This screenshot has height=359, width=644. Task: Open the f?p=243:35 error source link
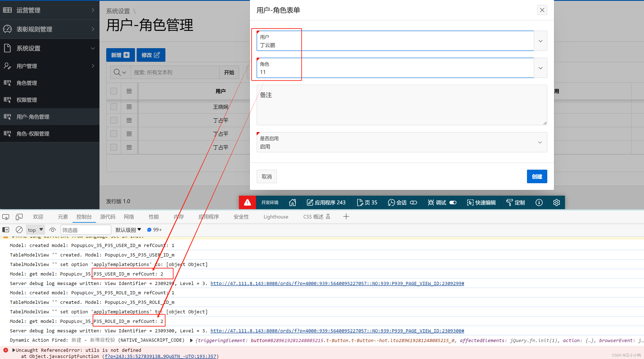pyautogui.click(x=160, y=356)
